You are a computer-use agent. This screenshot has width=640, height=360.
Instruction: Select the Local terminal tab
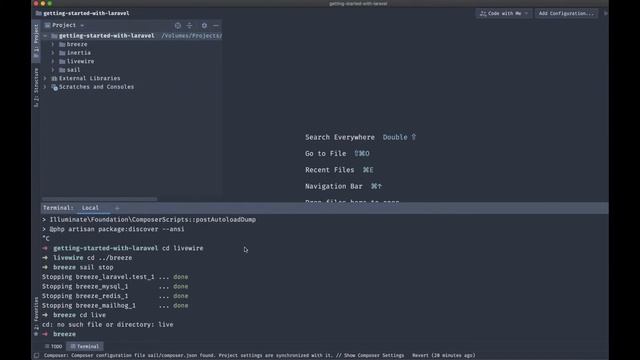point(90,208)
